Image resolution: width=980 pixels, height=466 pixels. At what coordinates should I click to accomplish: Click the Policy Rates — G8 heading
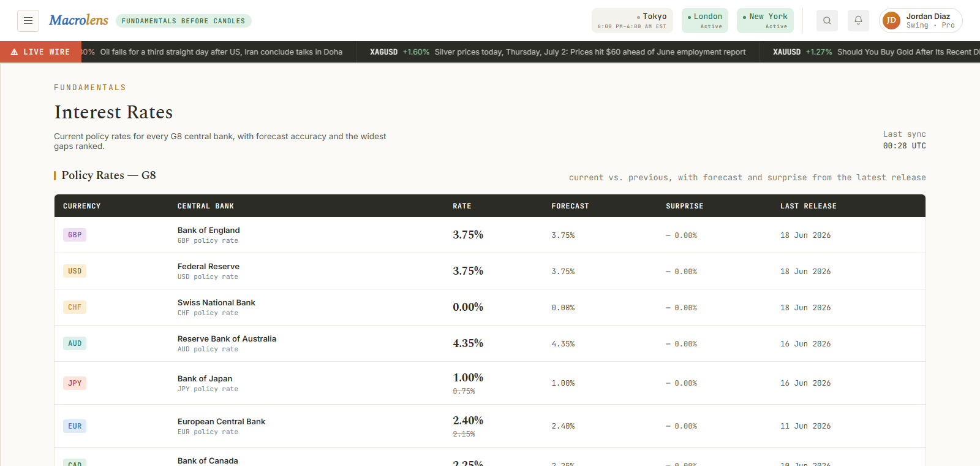[108, 175]
